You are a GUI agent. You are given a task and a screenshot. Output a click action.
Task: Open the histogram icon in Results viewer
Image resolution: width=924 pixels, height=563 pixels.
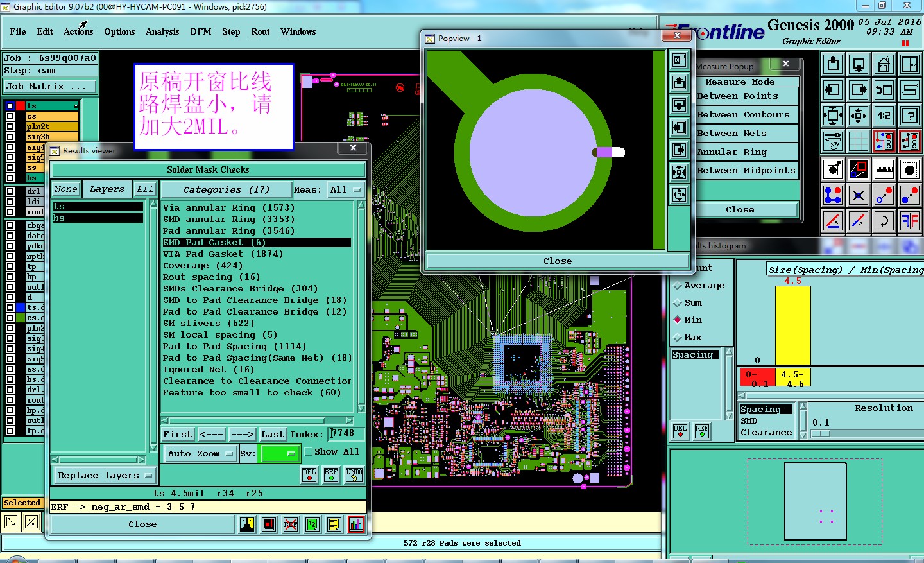(356, 524)
